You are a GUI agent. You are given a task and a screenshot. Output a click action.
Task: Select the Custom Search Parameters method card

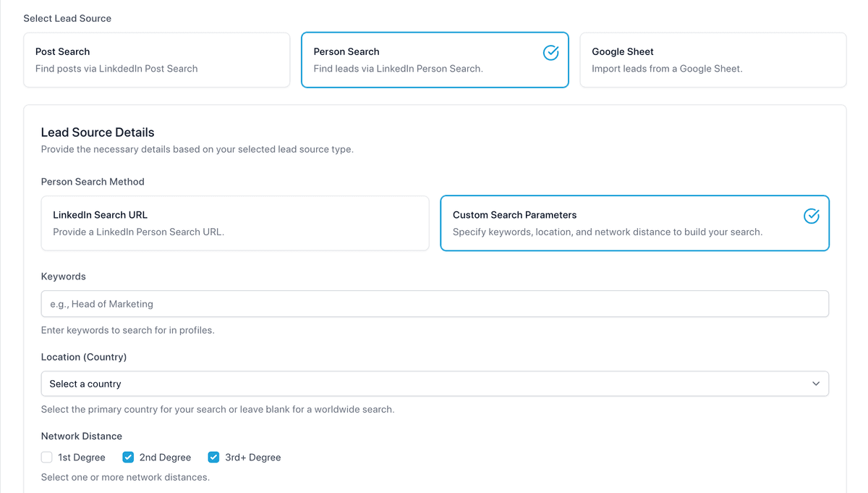point(634,223)
